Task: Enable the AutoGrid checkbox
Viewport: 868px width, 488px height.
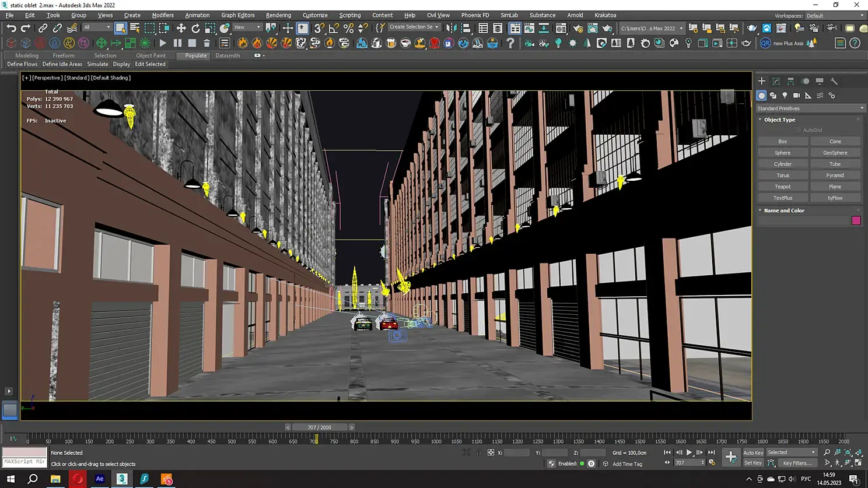Action: click(799, 130)
